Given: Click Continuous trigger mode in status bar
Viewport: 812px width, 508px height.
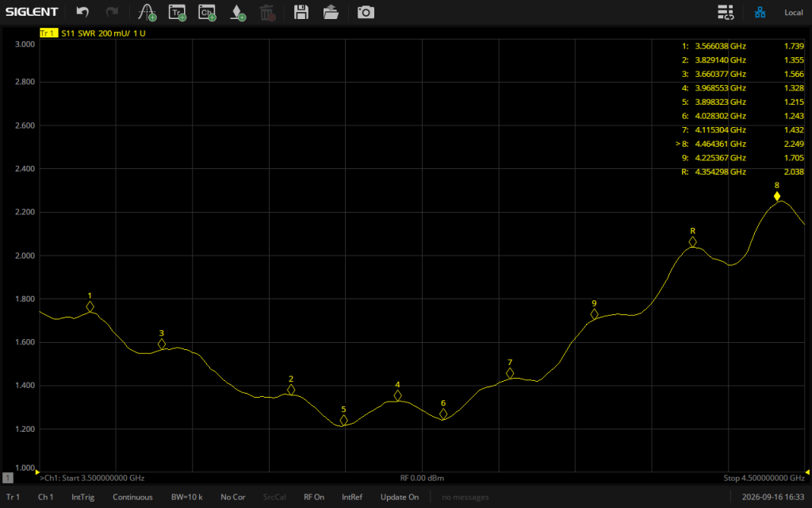Looking at the screenshot, I should [x=132, y=497].
